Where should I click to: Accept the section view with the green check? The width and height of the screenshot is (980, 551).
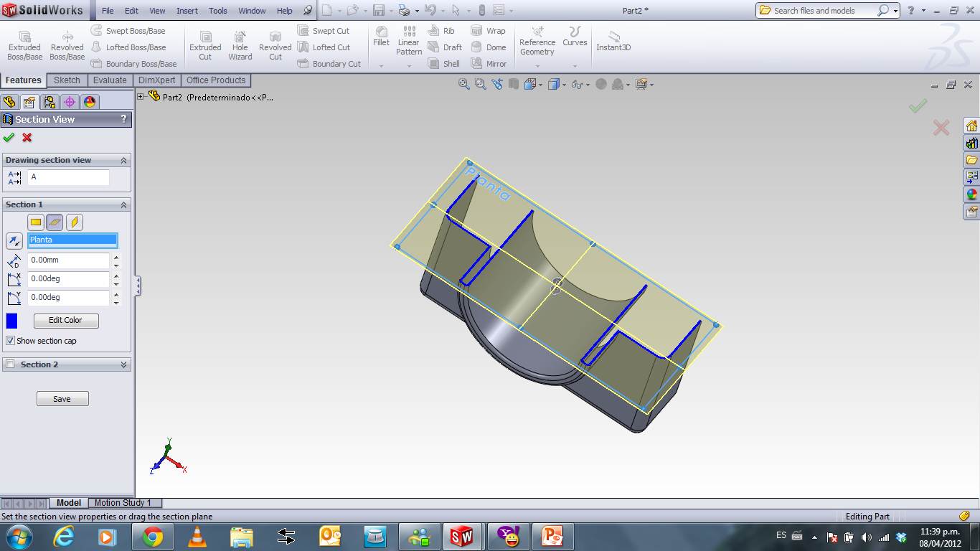[x=9, y=138]
